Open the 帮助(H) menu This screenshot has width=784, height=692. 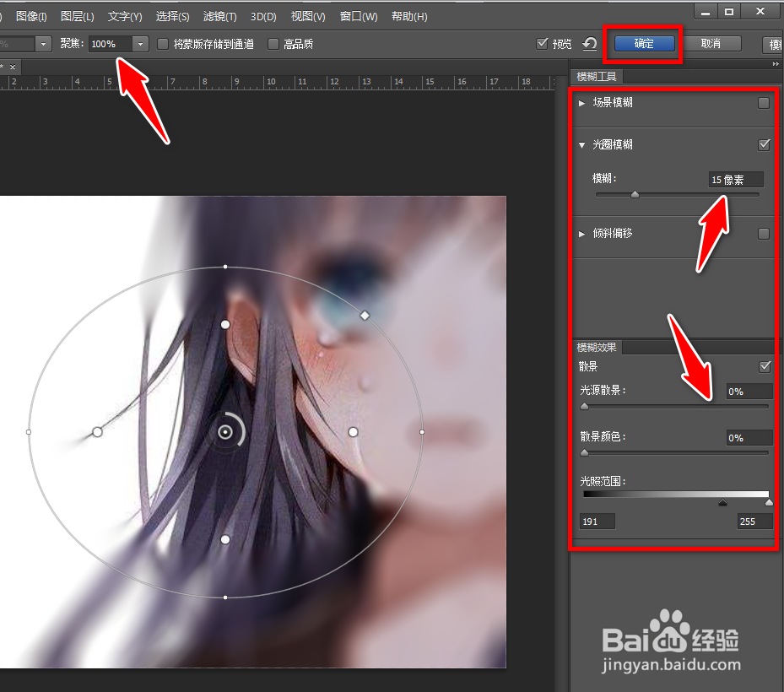409,17
